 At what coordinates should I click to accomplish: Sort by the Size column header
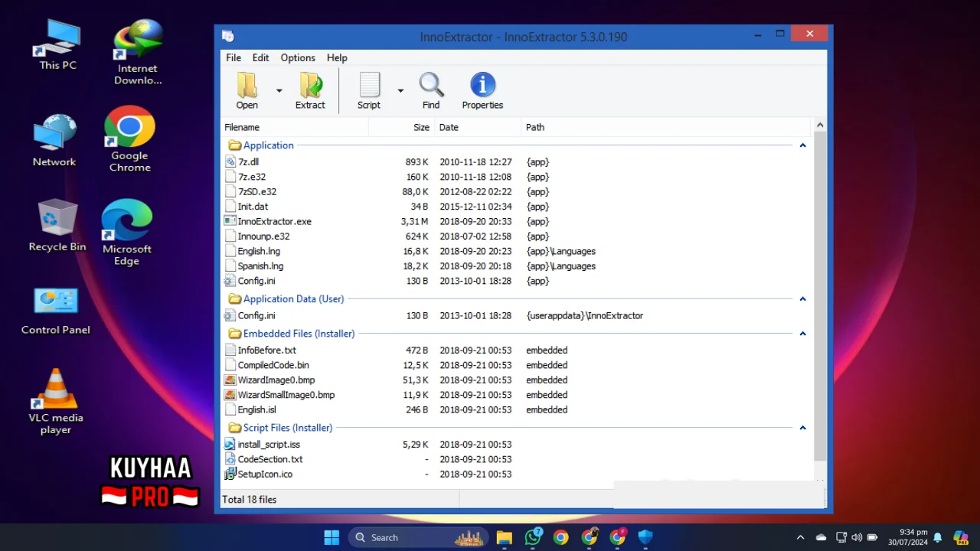click(x=402, y=127)
